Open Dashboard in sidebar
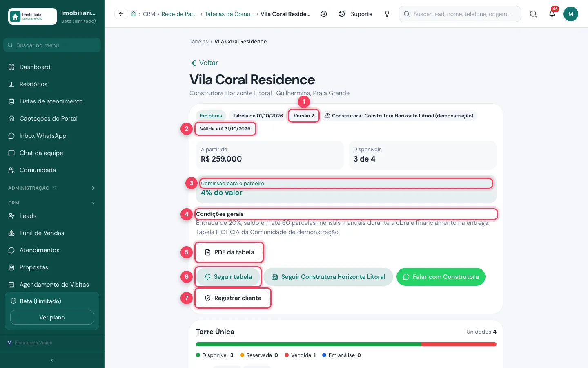The height and width of the screenshot is (368, 588). pos(52,67)
